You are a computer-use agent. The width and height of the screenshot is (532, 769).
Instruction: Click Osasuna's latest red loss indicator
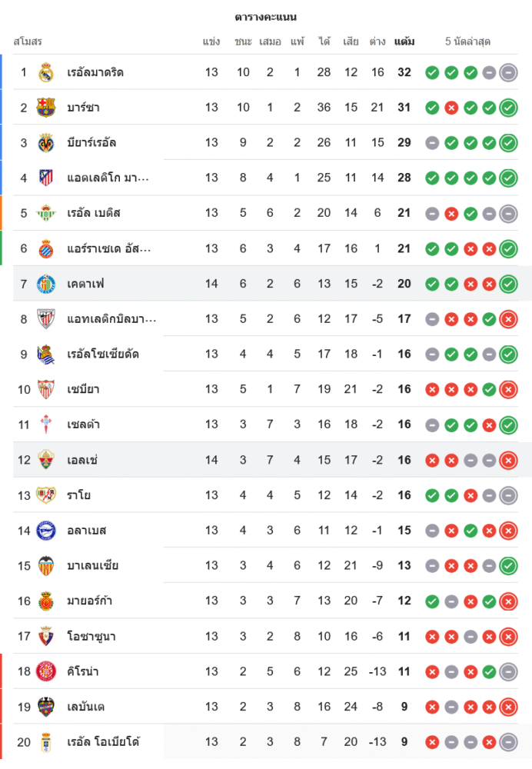click(x=508, y=637)
